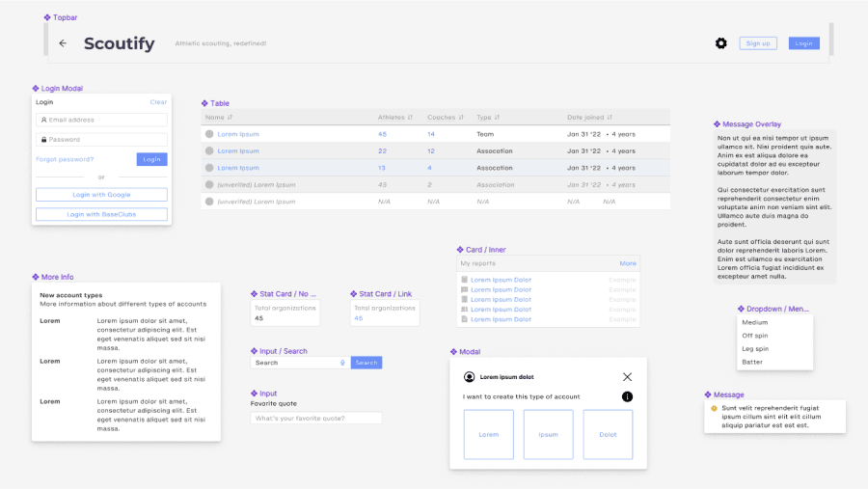Sort the table by Athletes column
The image size is (868, 489).
pos(410,117)
